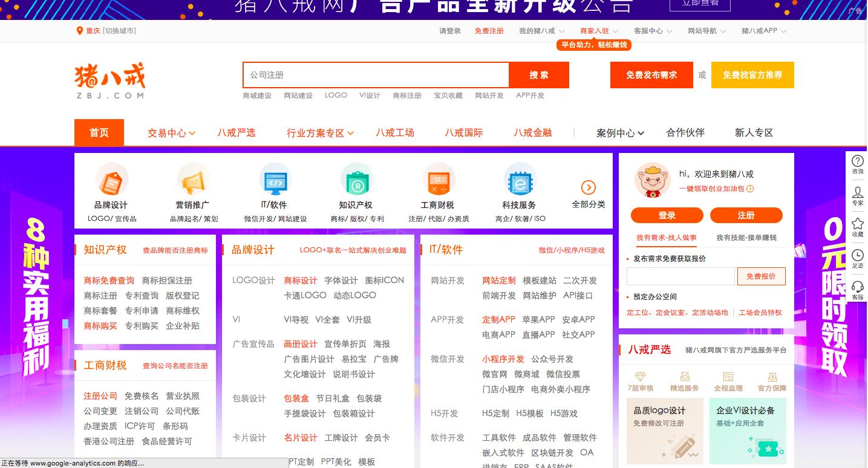Click the 全部分类 arrow icon

click(x=589, y=187)
